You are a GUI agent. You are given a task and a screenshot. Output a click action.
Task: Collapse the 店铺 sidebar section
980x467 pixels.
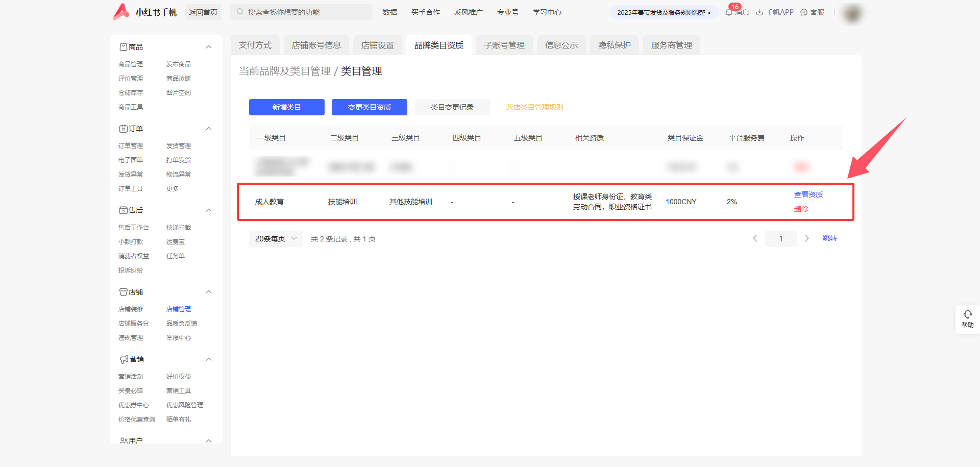[x=209, y=292]
